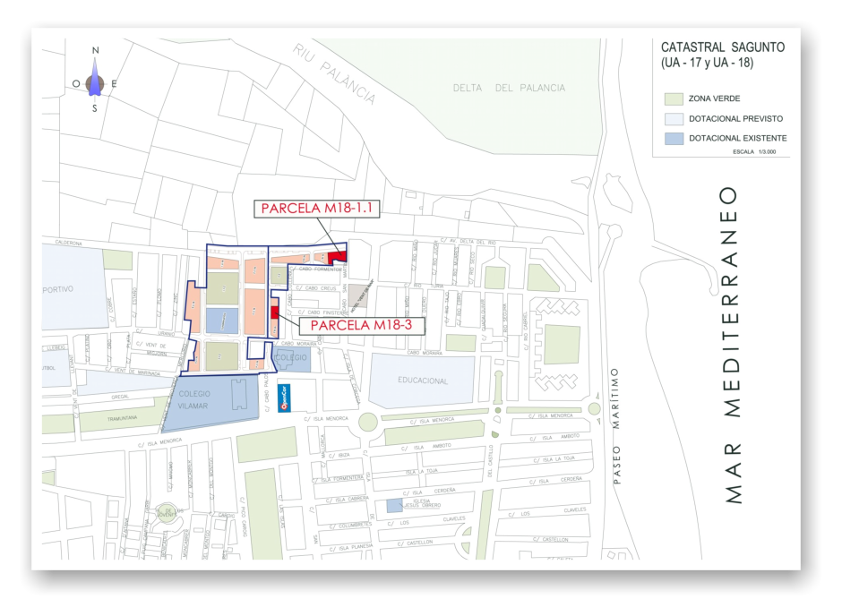Image resolution: width=842 pixels, height=616 pixels.
Task: Click the PARCELA M18-3 callout label
Action: tap(361, 325)
